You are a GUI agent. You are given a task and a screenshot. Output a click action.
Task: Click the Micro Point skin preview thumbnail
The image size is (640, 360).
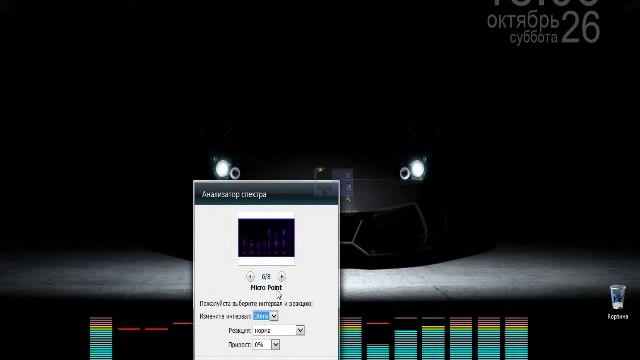pyautogui.click(x=266, y=238)
